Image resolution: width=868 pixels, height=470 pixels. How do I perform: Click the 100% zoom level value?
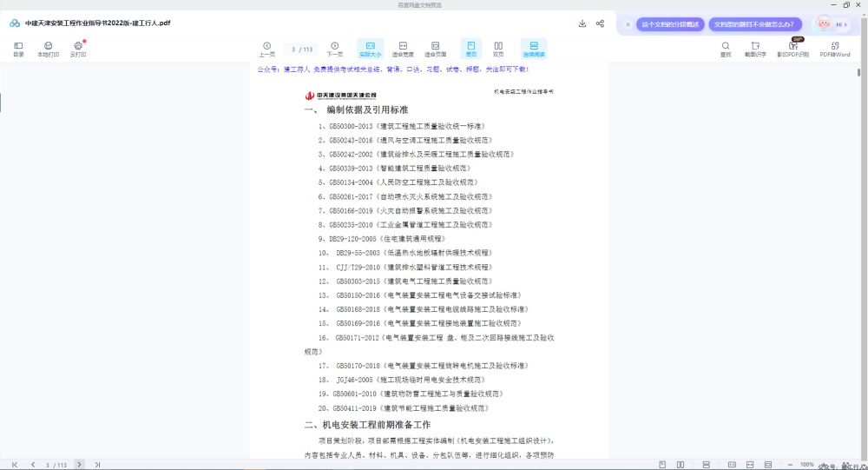click(x=807, y=465)
